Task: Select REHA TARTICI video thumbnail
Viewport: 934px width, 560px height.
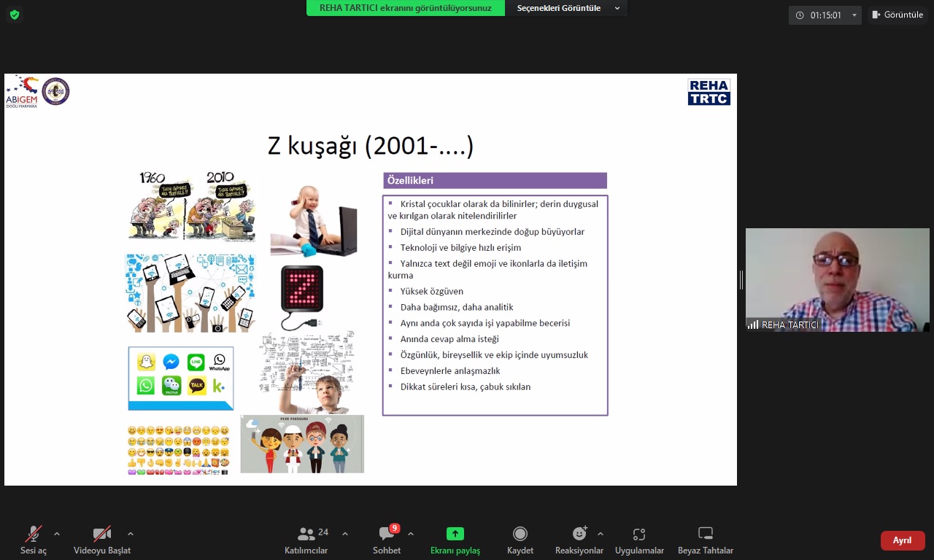Action: click(x=837, y=280)
